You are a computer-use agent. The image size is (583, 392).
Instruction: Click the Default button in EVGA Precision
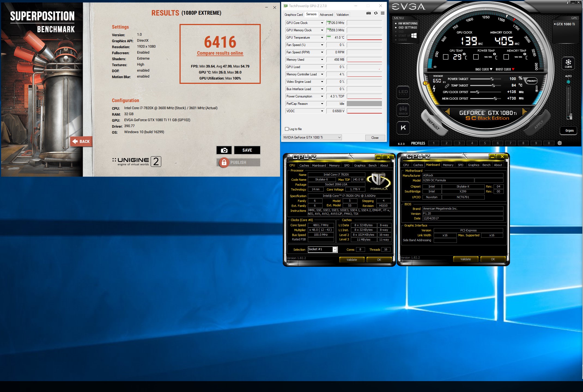(x=433, y=124)
